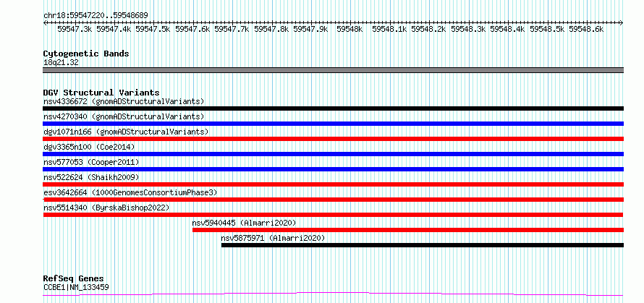
Task: Click ruler tick label 59547.7k
Action: pos(232,29)
